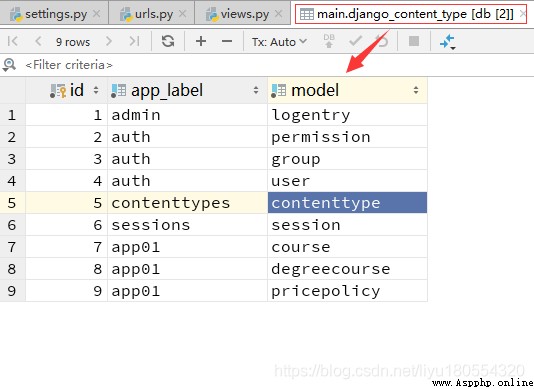This screenshot has width=534, height=389.
Task: Select the model column header
Action: pos(348,90)
